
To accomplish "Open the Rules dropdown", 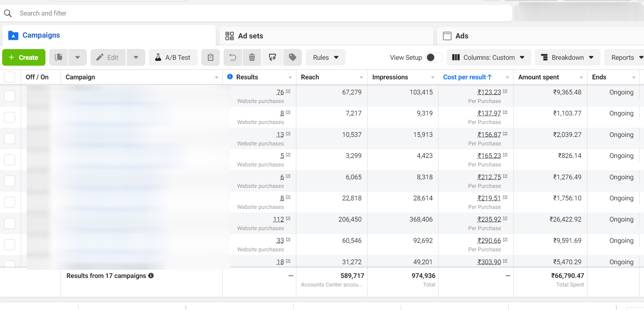I will pos(326,57).
